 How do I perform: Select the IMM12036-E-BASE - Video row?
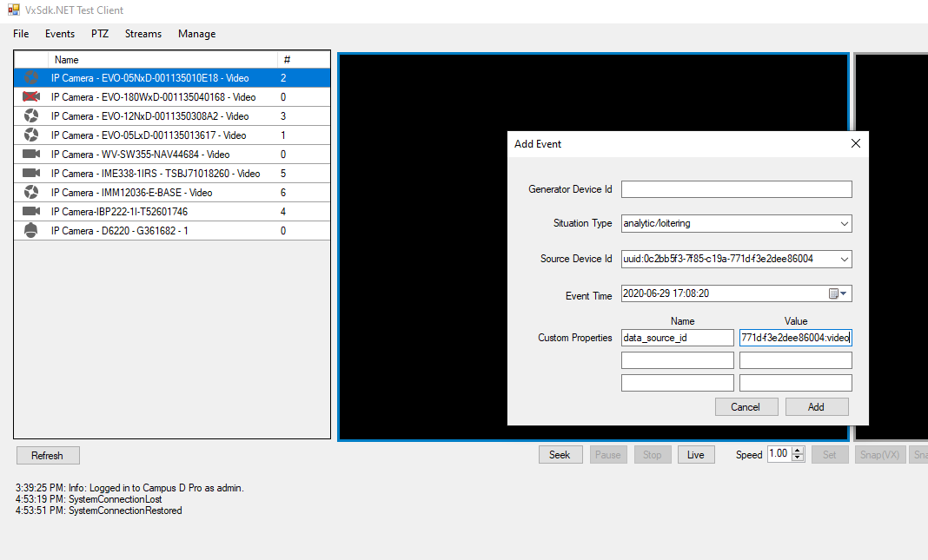click(x=172, y=192)
